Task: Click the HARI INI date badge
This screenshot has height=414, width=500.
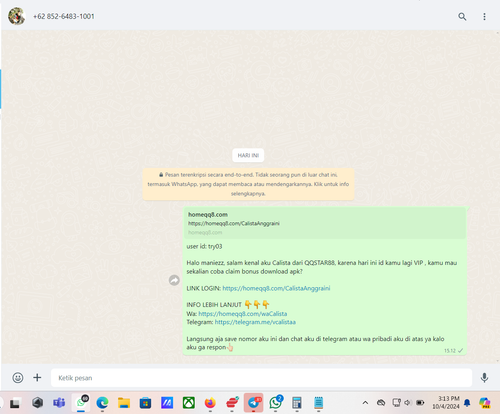Action: point(248,155)
